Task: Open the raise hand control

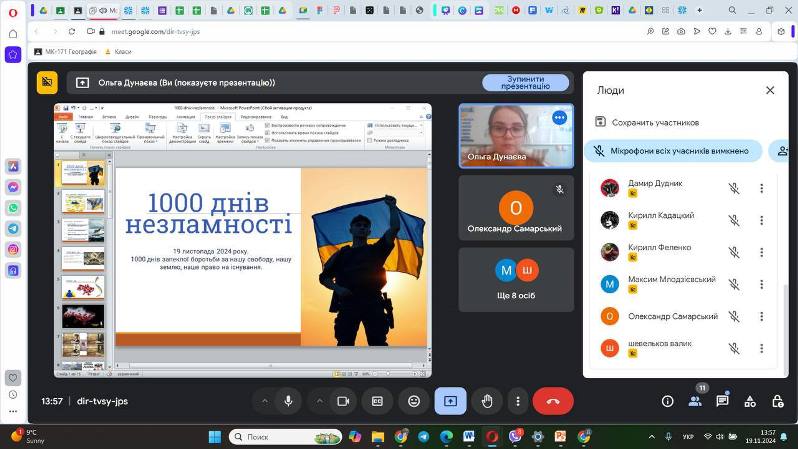Action: pos(487,401)
